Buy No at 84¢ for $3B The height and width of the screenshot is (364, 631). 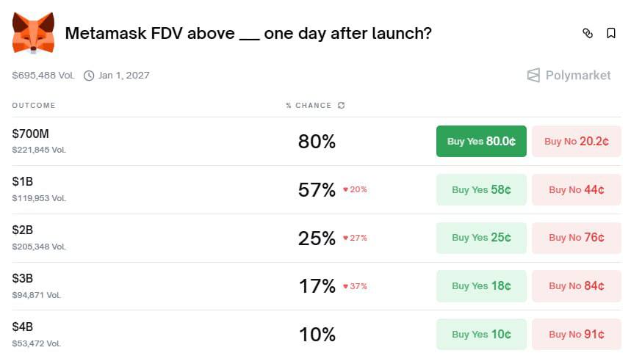576,286
